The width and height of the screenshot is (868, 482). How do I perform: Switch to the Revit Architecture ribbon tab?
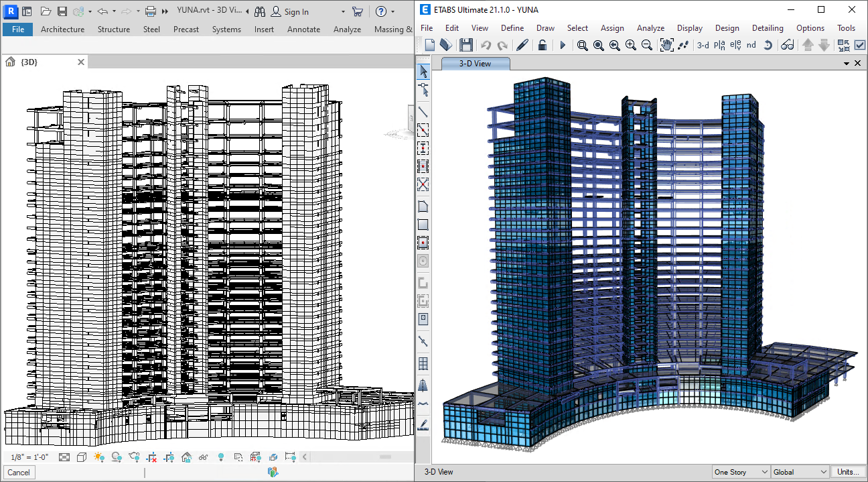pos(62,29)
